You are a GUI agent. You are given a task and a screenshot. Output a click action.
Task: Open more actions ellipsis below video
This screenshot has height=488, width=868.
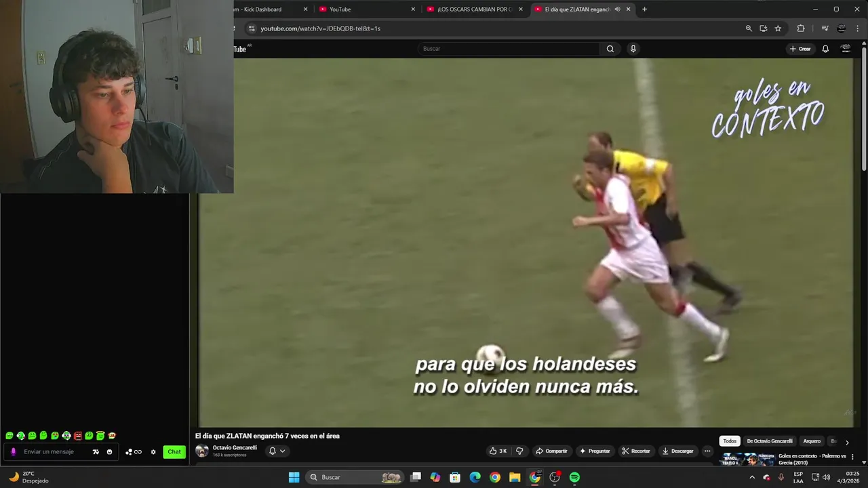707,451
